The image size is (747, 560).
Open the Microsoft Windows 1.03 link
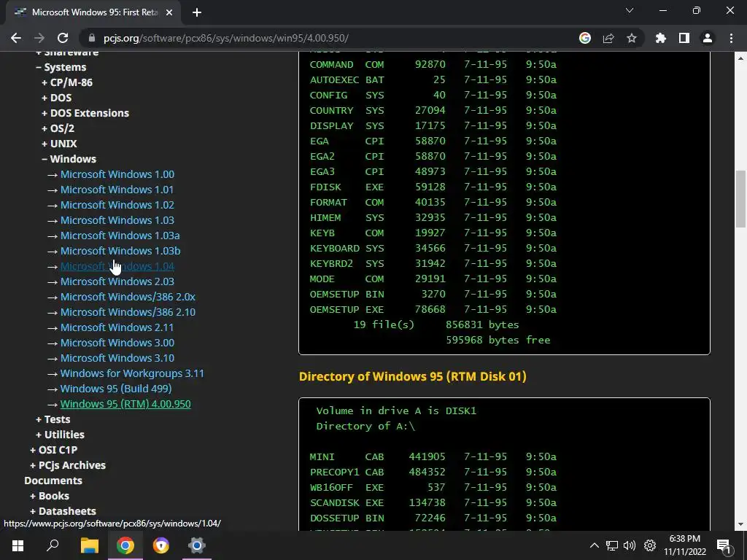coord(117,220)
